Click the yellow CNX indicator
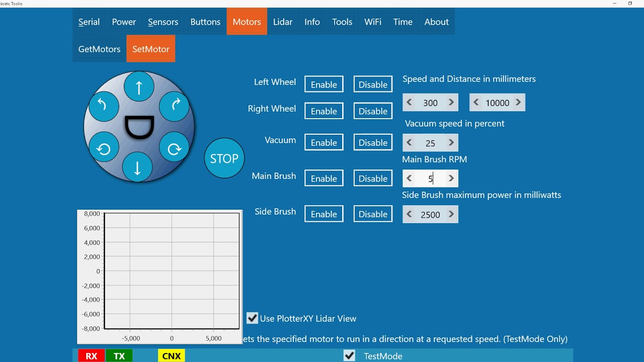This screenshot has width=644, height=362. (x=172, y=356)
